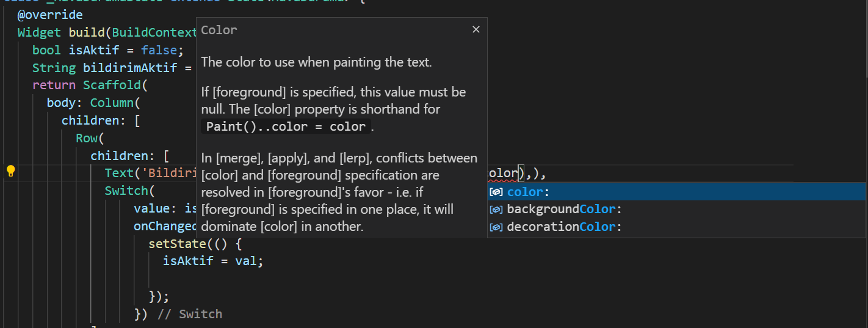Screen dimensions: 868x328
Task: Click the '@override' annotation
Action: click(x=50, y=15)
